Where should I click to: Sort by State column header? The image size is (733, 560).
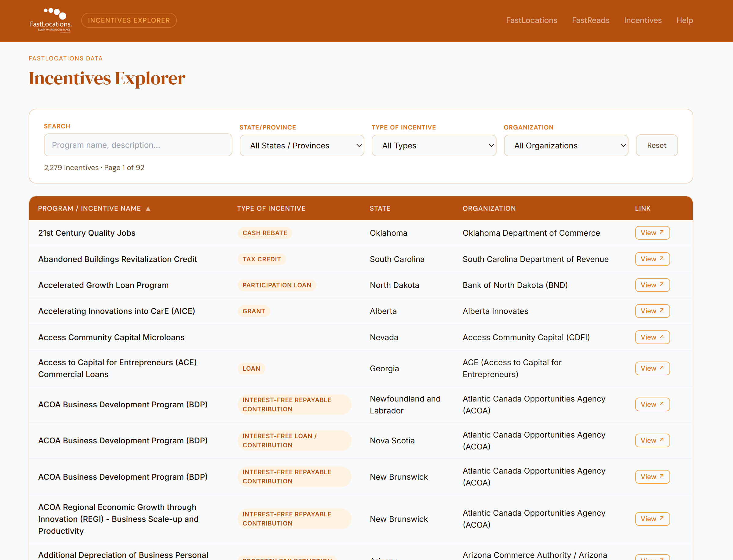coord(380,208)
